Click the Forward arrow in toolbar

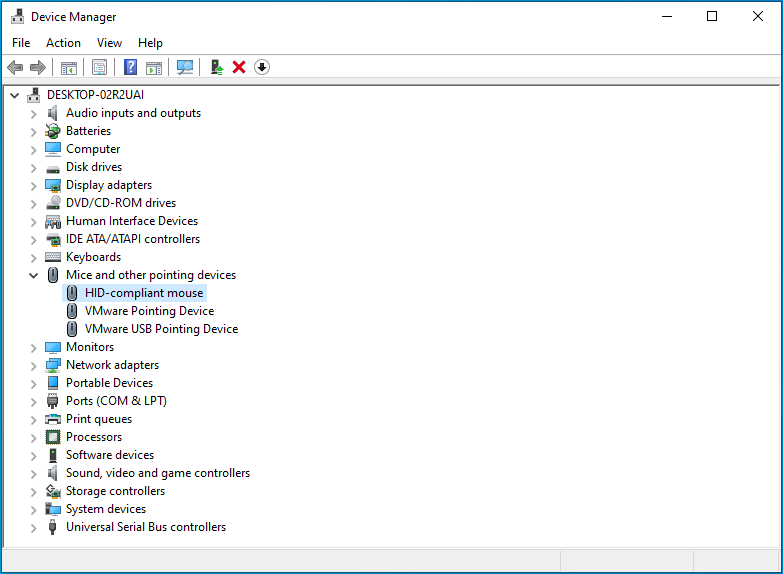(38, 67)
